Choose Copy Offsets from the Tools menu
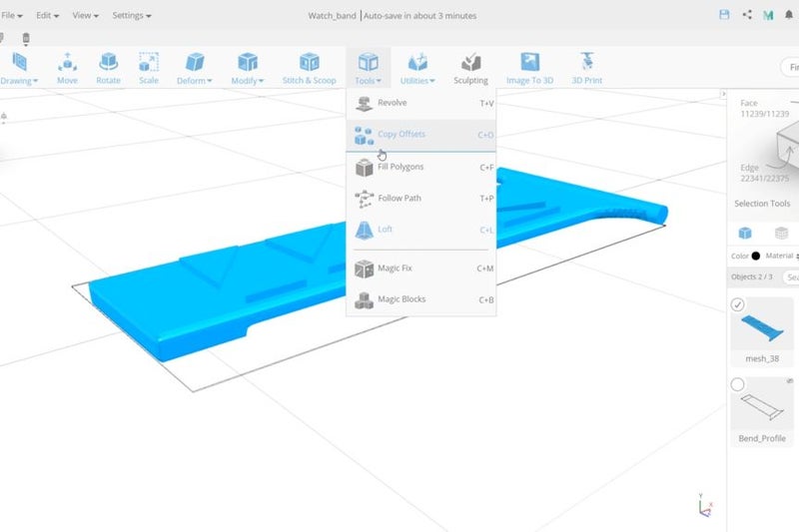Screen dimensions: 799x532 (x=420, y=135)
